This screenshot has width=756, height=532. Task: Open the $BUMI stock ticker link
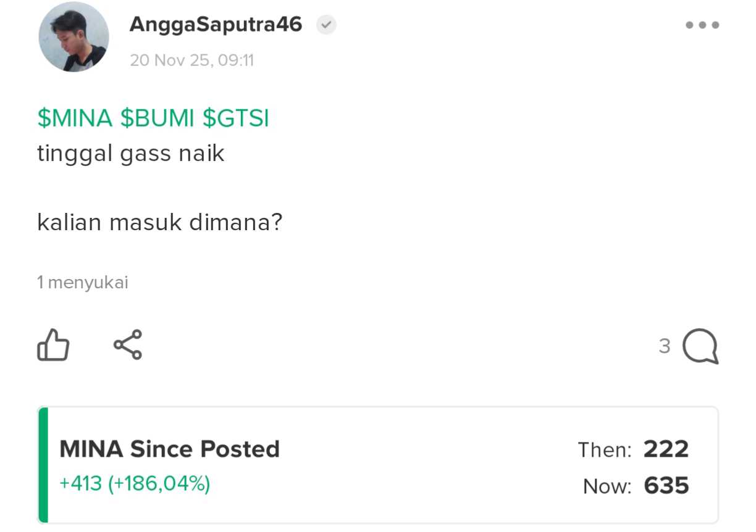pyautogui.click(x=157, y=118)
